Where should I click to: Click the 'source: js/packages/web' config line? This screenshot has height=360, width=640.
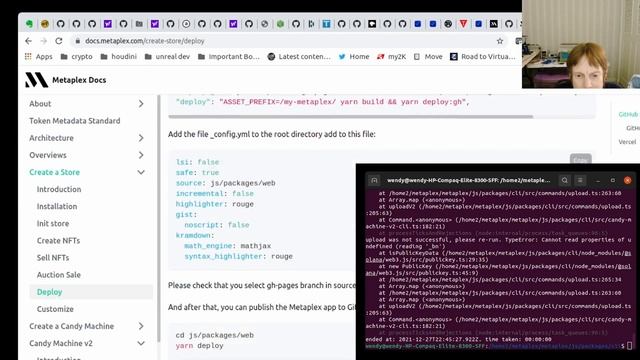(x=225, y=183)
